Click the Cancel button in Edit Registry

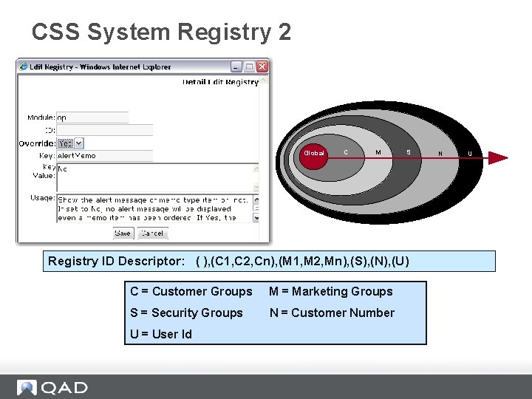[153, 233]
